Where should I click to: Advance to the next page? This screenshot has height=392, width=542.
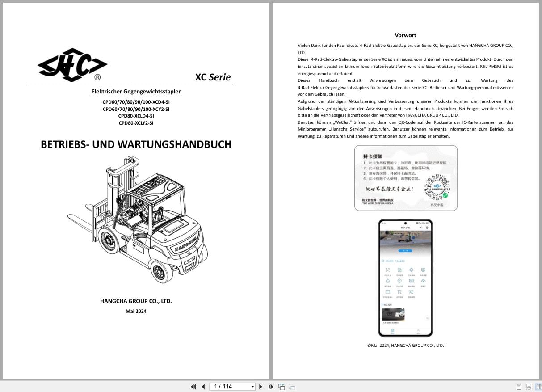click(x=260, y=386)
